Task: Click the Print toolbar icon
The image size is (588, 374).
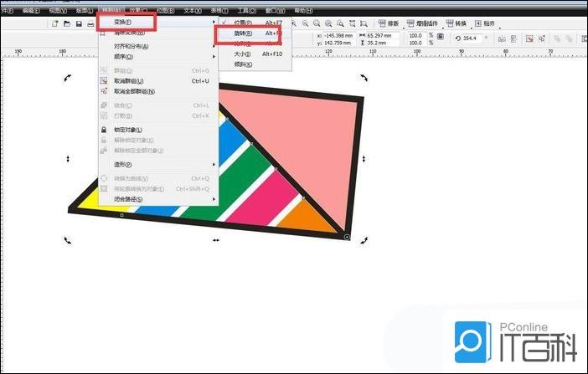Action: [90, 23]
